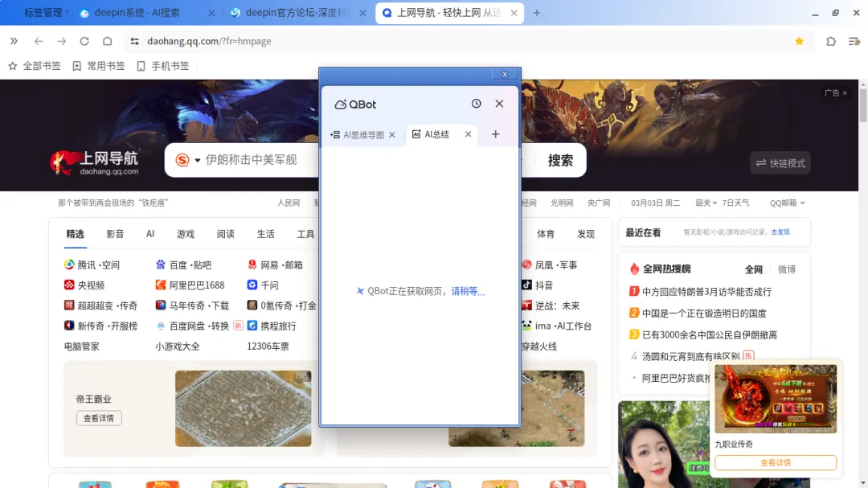Open 人民网 news link
Viewport: 868px width, 488px height.
289,203
